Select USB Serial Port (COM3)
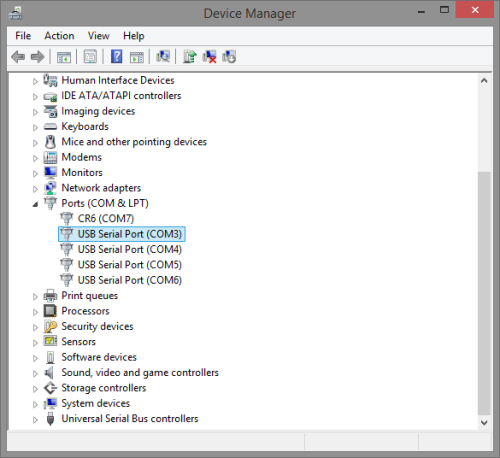This screenshot has width=500, height=458. (x=130, y=234)
